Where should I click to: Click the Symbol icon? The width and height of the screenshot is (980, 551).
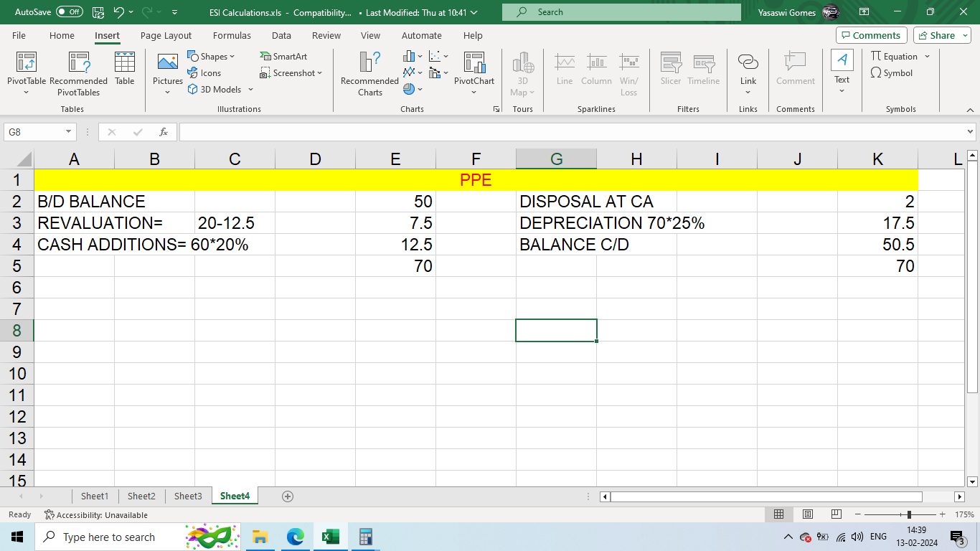(877, 73)
